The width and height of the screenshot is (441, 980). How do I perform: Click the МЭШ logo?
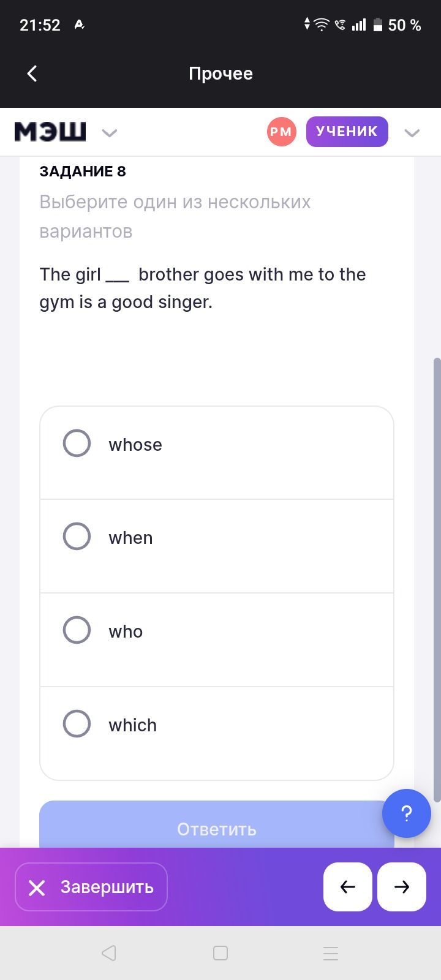tap(50, 132)
